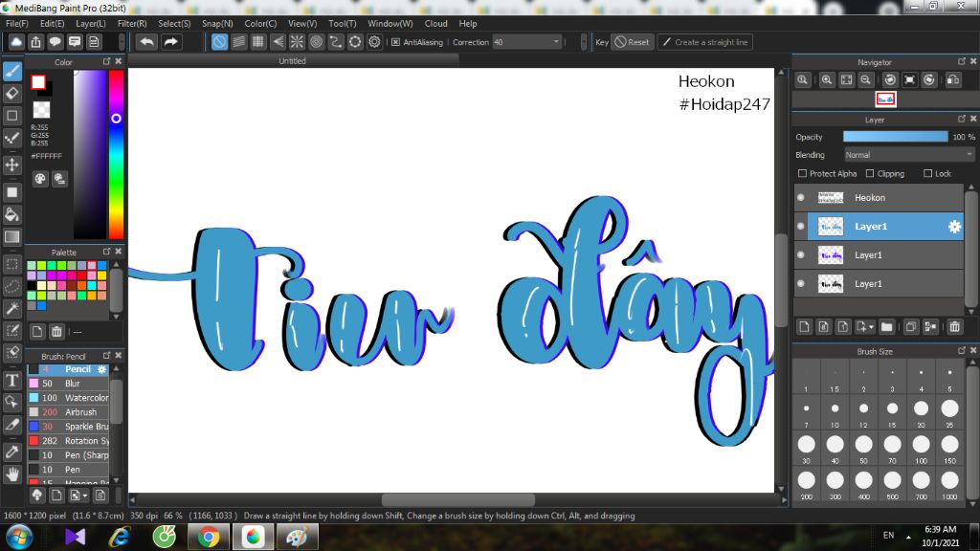The image size is (980, 551).
Task: Enable parallel snap guide
Action: pos(238,42)
